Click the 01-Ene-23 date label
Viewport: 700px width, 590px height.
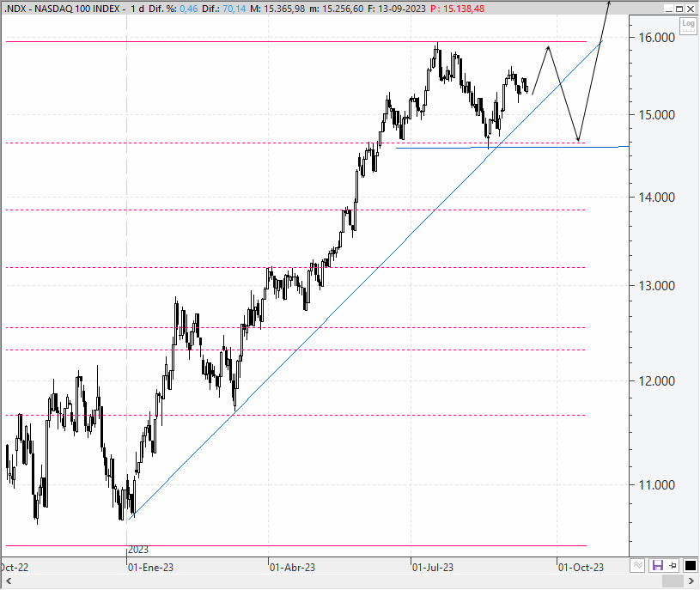[x=150, y=568]
